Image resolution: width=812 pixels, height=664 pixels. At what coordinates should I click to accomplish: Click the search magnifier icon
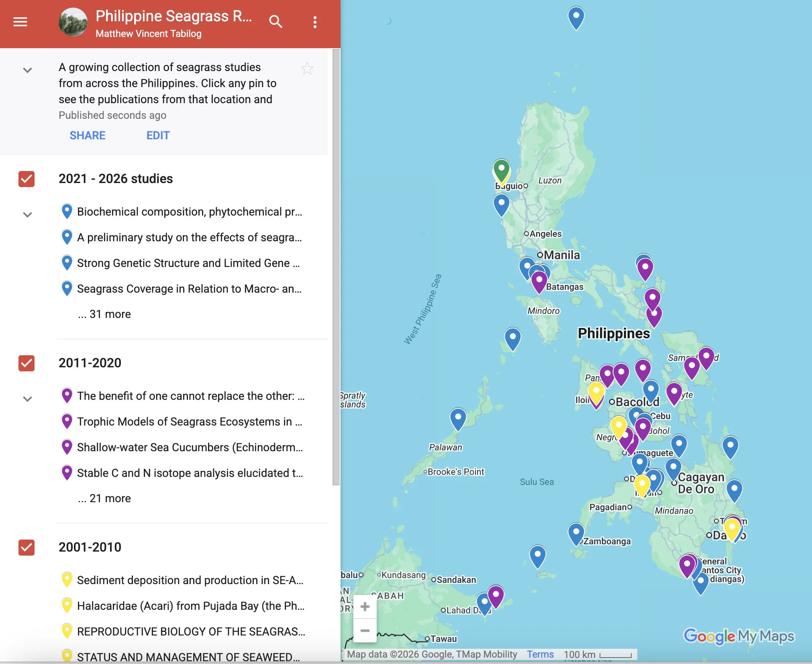pyautogui.click(x=275, y=22)
